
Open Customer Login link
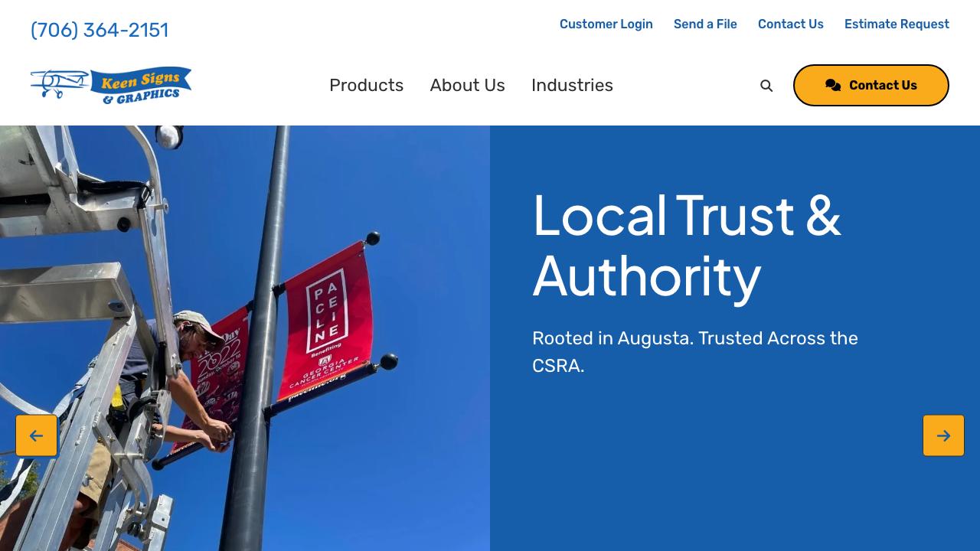(x=606, y=24)
